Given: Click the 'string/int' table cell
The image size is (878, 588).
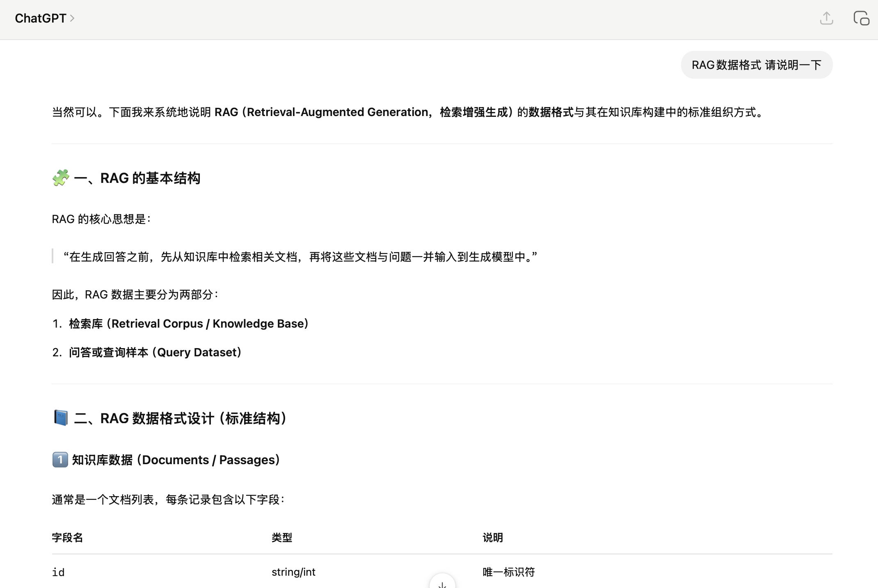Looking at the screenshot, I should coord(293,572).
